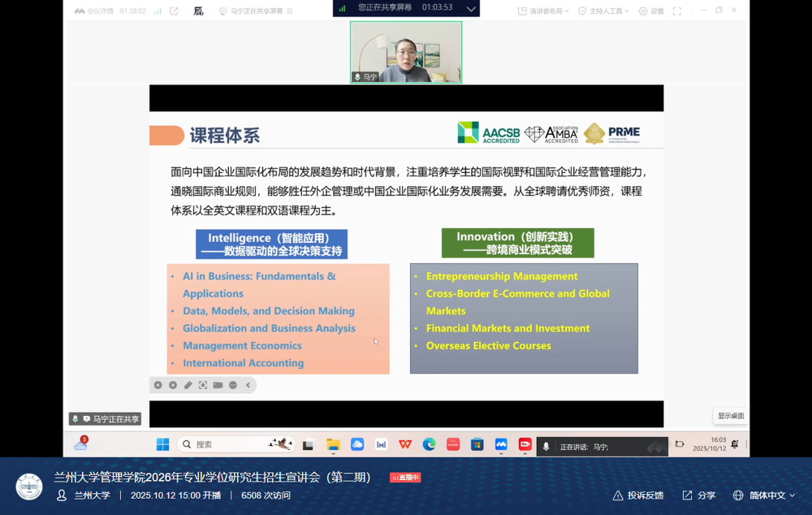Expand the screen sharing status dropdown
Screen dimensions: 812x515
point(471,9)
